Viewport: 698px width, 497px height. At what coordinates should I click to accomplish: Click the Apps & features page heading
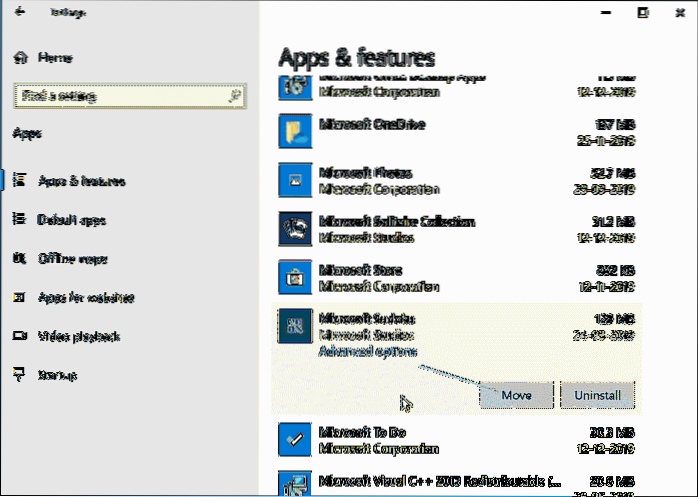coord(357,57)
